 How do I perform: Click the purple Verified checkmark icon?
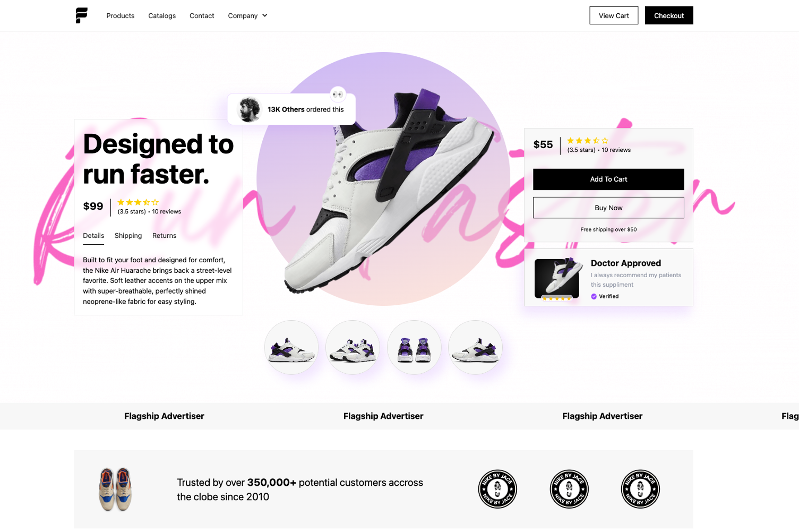point(594,297)
